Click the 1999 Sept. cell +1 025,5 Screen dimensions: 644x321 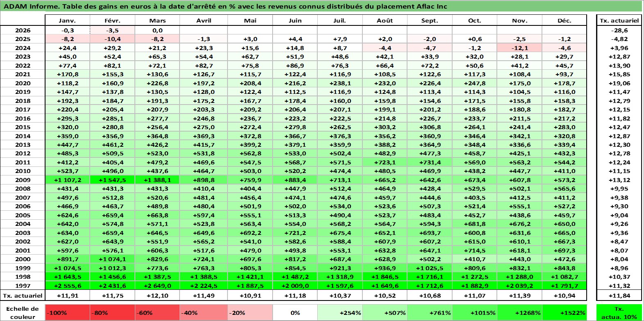(430, 268)
